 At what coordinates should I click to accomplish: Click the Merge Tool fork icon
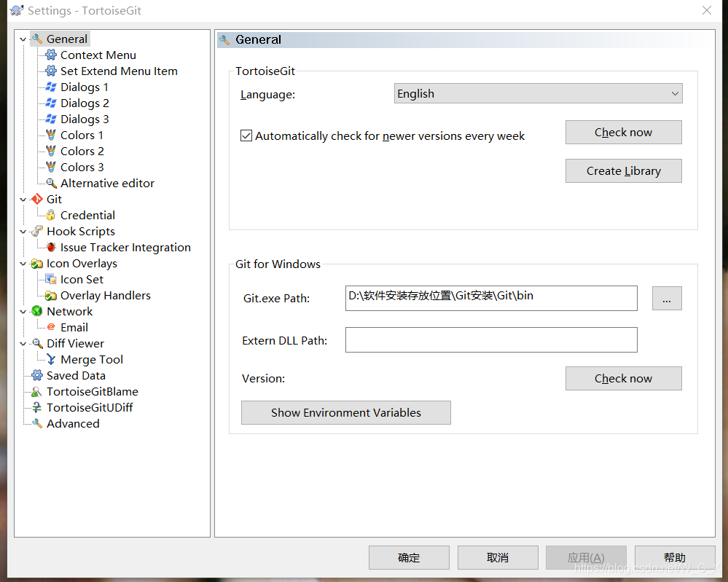click(50, 360)
